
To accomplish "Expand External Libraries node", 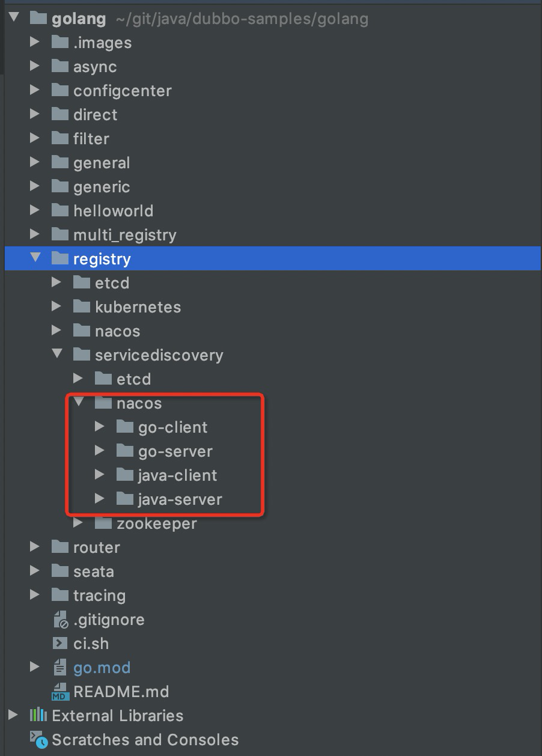I will pos(13,716).
